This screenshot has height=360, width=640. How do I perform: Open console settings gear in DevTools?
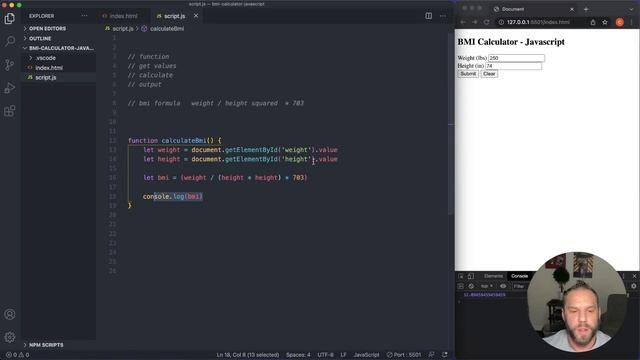pos(633,286)
